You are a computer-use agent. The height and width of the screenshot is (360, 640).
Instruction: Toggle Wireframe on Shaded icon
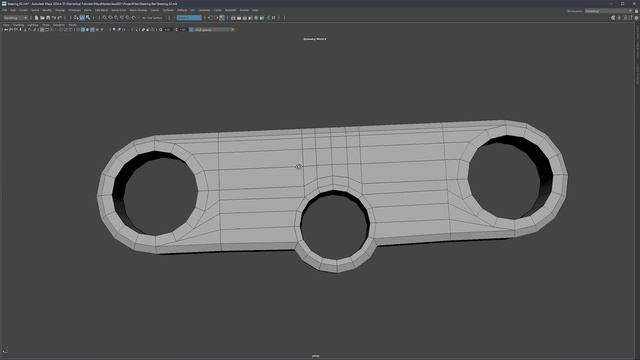pos(92,30)
